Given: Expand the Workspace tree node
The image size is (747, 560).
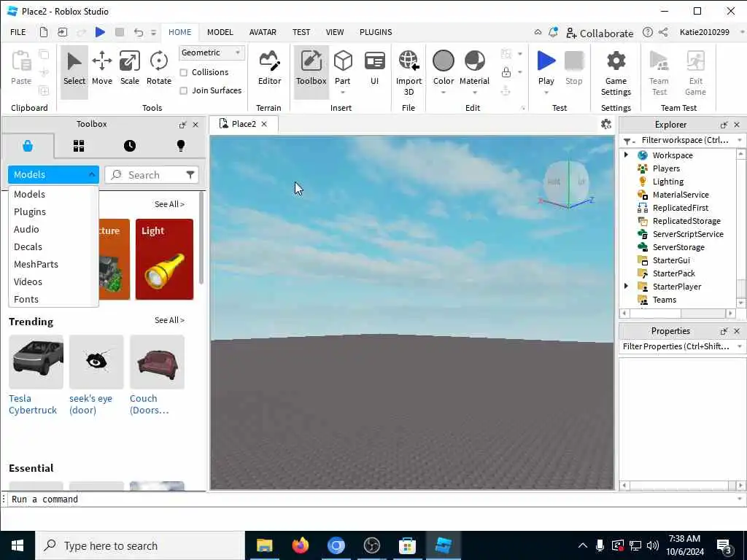Looking at the screenshot, I should [626, 155].
